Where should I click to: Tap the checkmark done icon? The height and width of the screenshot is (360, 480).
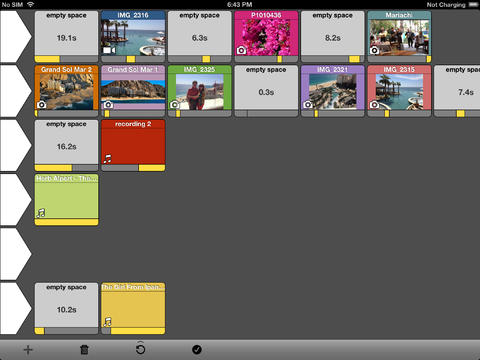coord(197,349)
